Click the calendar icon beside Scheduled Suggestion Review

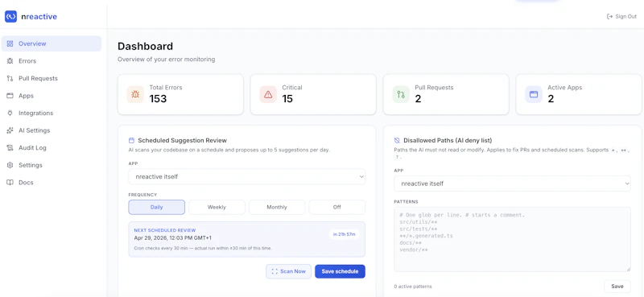click(x=131, y=140)
